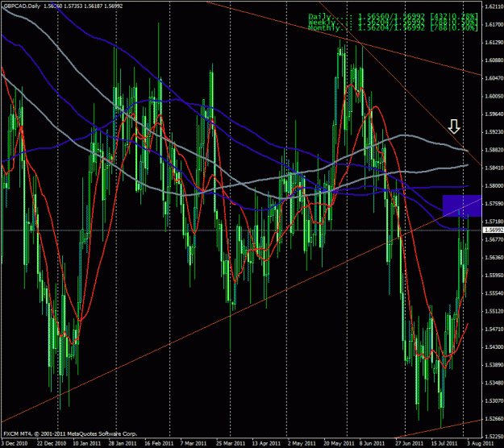The image size is (504, 448).
Task: Click the 1.55950 price scale label
Action: (x=494, y=276)
